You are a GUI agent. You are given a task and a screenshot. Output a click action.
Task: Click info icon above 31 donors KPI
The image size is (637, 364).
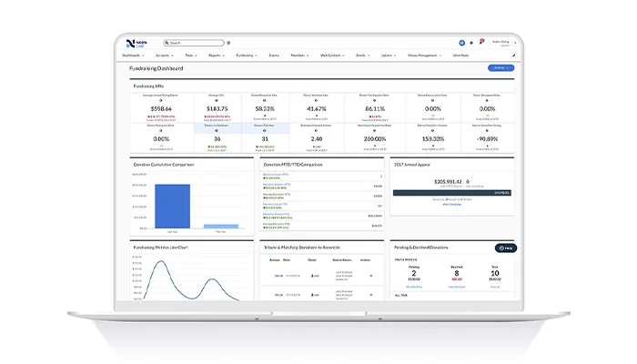(x=265, y=131)
